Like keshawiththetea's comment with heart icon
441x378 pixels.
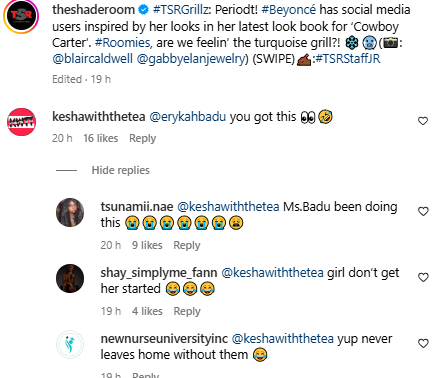pos(423,121)
